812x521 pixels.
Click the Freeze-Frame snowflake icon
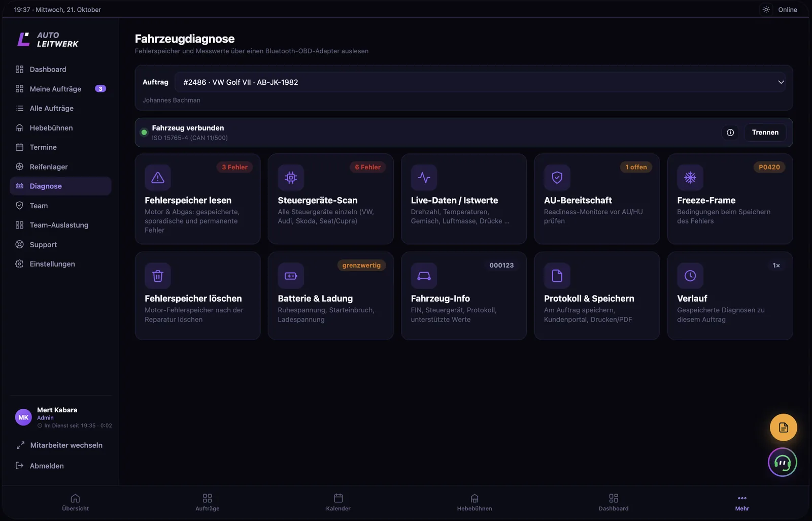690,178
